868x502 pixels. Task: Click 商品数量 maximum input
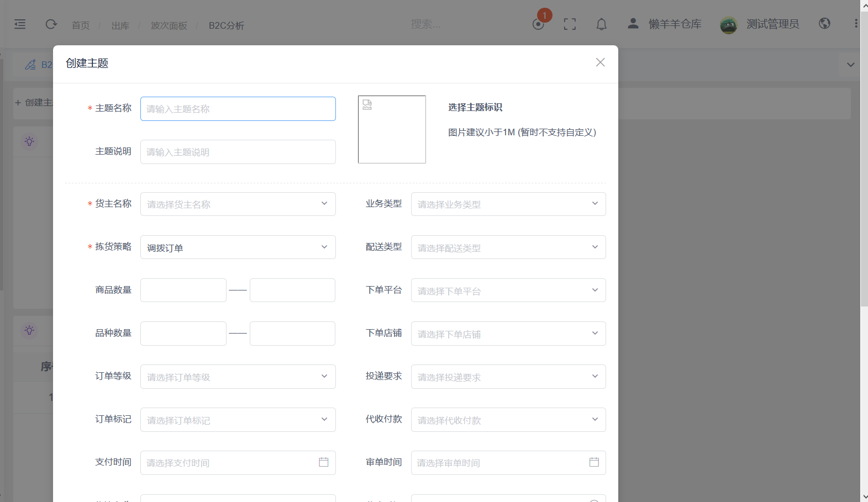292,290
